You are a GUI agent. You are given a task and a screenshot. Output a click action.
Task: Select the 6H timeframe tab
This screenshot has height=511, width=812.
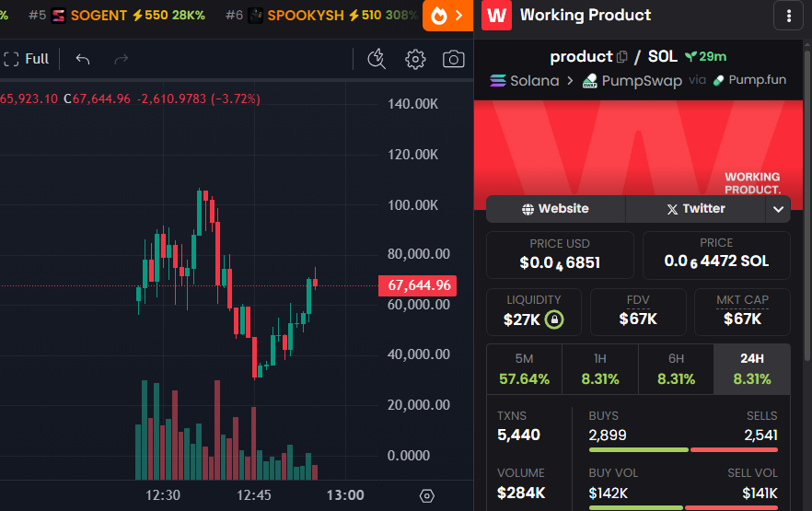tap(677, 369)
